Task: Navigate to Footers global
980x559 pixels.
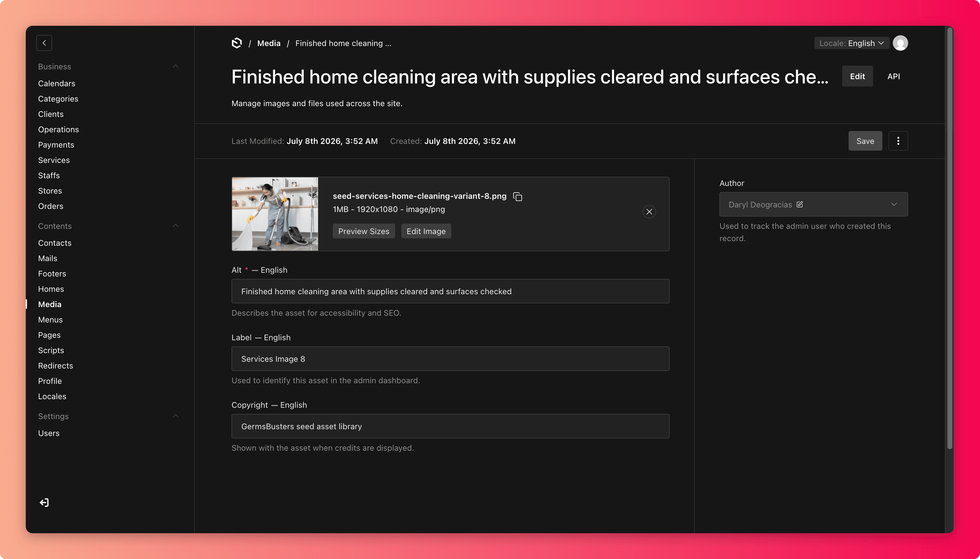Action: (x=52, y=274)
